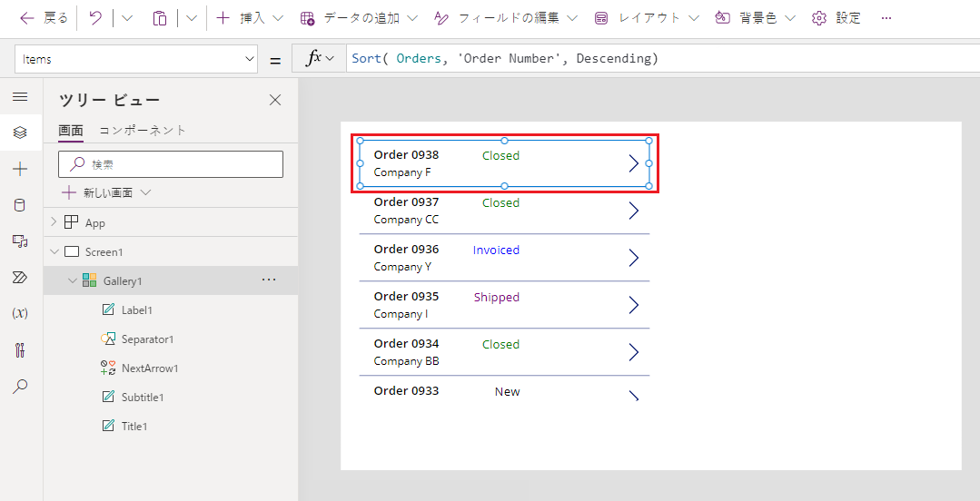
Task: Click the paste clipboard icon
Action: click(x=160, y=18)
